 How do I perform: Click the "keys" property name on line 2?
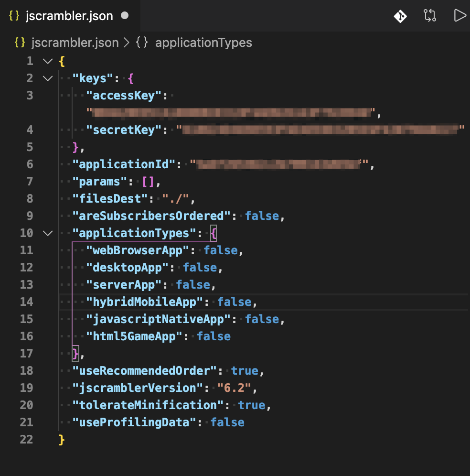tap(93, 79)
